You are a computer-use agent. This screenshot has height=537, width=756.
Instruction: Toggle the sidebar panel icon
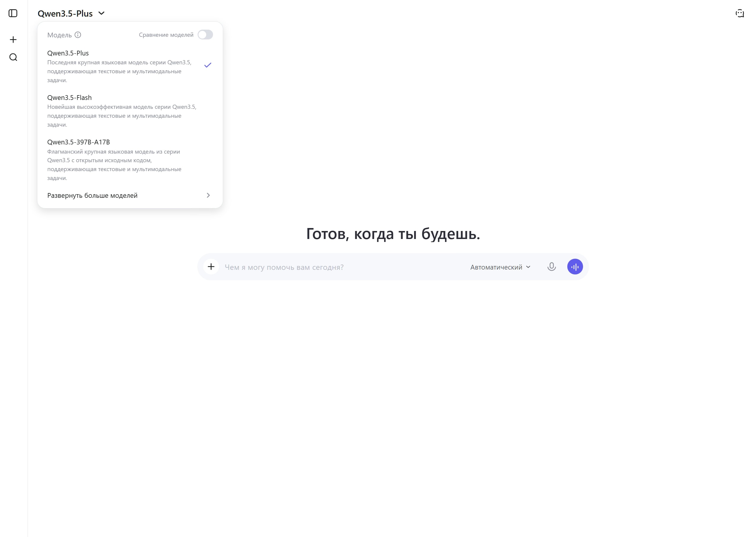tap(13, 13)
